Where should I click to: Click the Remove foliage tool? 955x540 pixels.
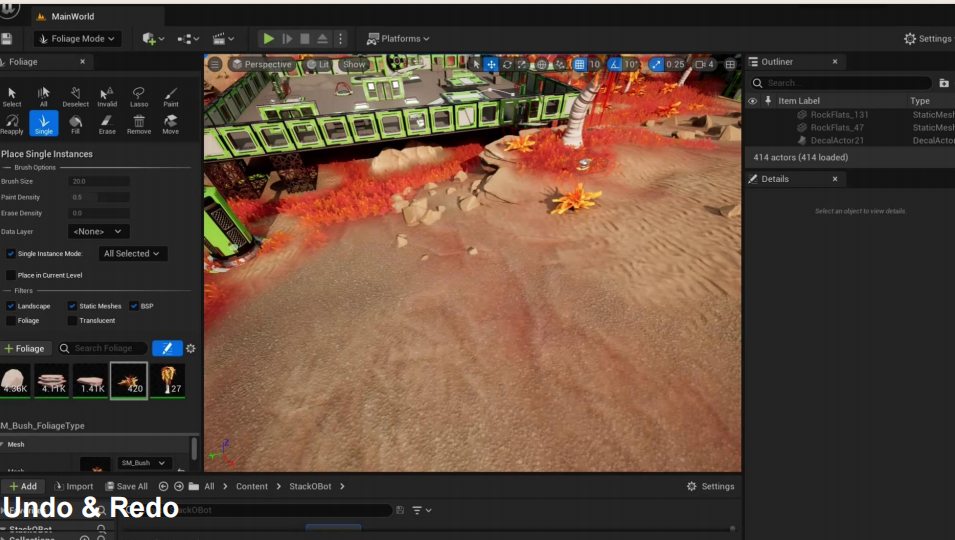(139, 123)
